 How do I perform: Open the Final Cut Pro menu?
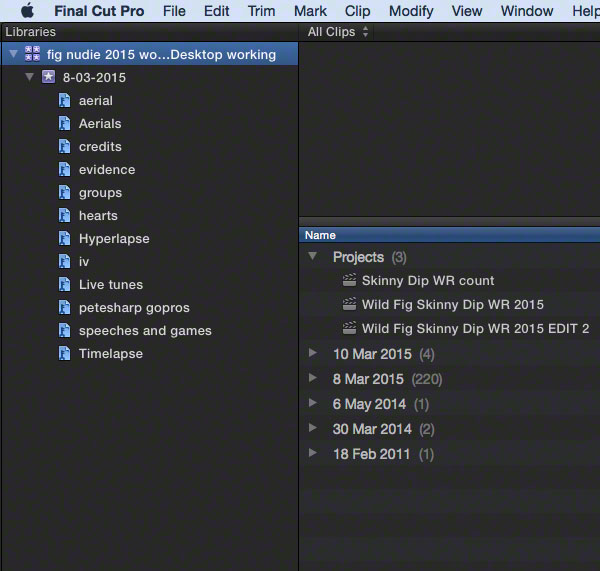(x=99, y=11)
